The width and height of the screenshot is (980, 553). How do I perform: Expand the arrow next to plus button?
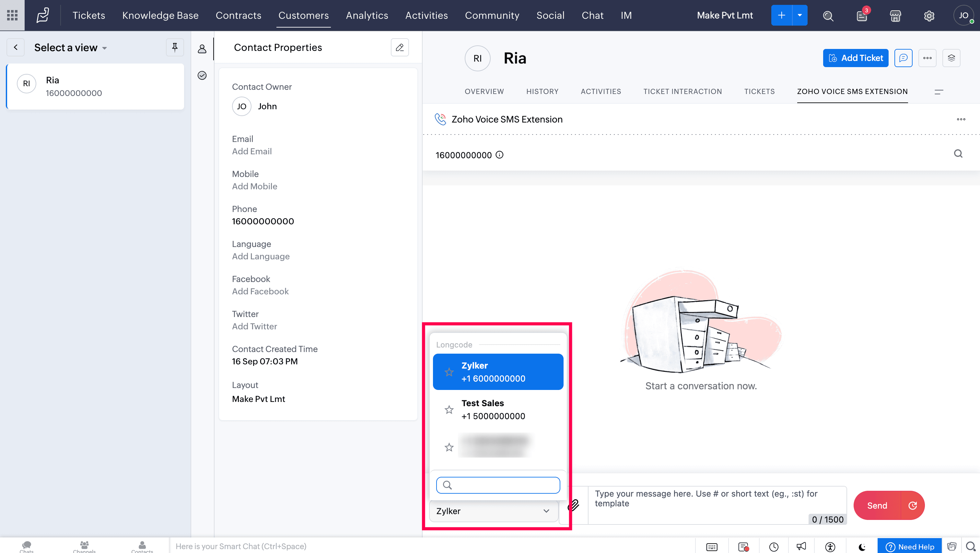[800, 15]
